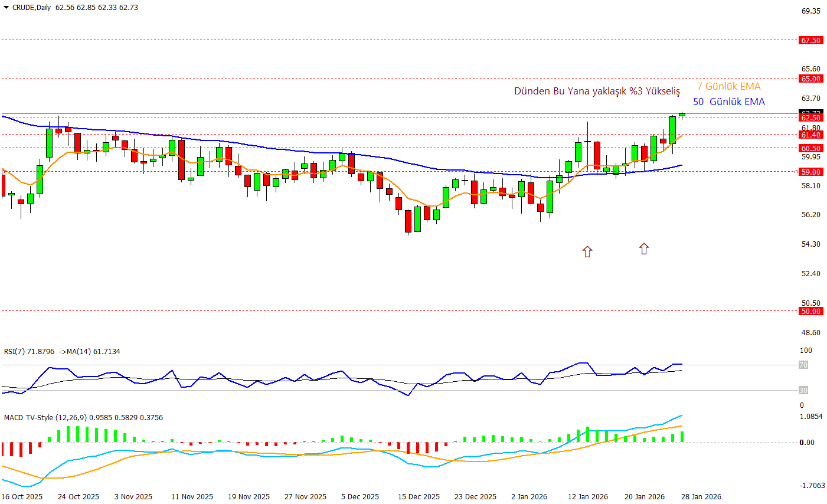Click the 12 Jan 2026 date label
Screen dimensions: 827x504
pos(587,497)
